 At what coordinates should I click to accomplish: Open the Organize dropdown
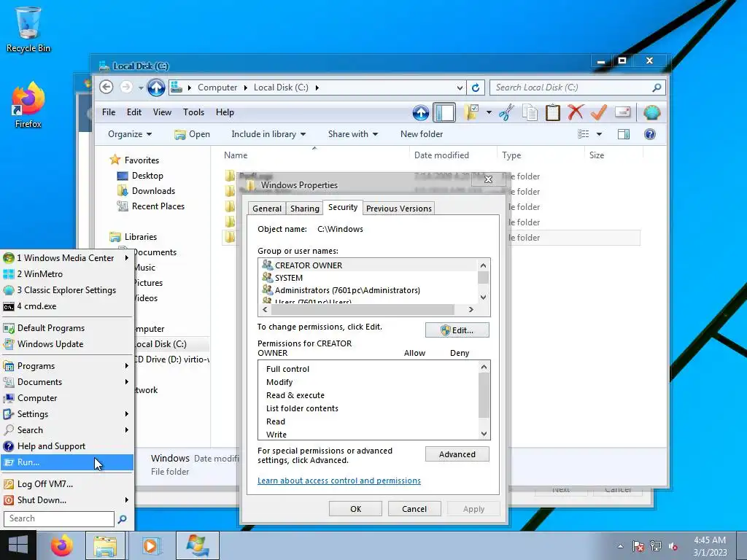point(130,134)
